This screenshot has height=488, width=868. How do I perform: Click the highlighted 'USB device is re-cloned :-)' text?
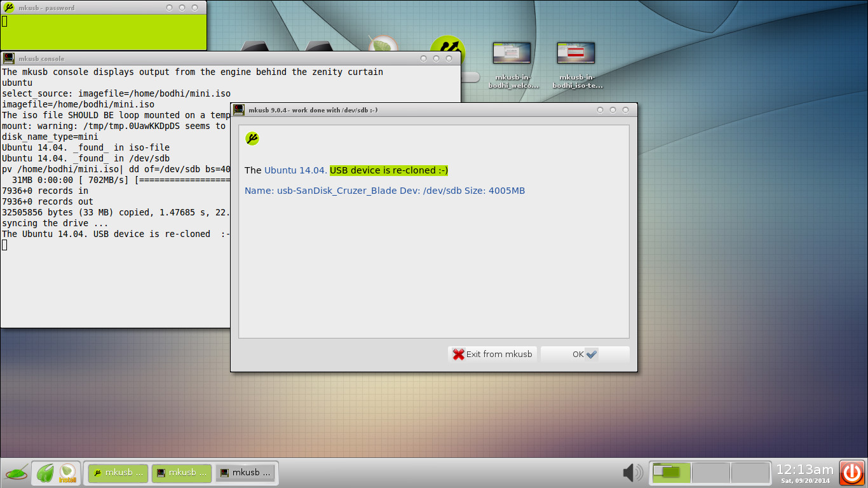click(x=389, y=170)
